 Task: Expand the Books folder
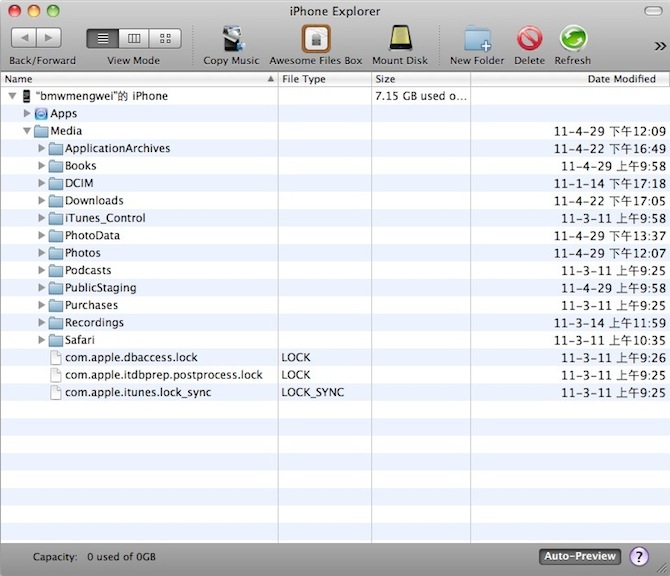point(41,165)
